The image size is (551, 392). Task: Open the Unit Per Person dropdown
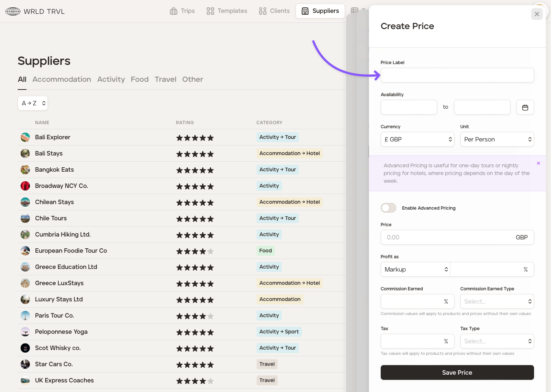[x=497, y=139]
